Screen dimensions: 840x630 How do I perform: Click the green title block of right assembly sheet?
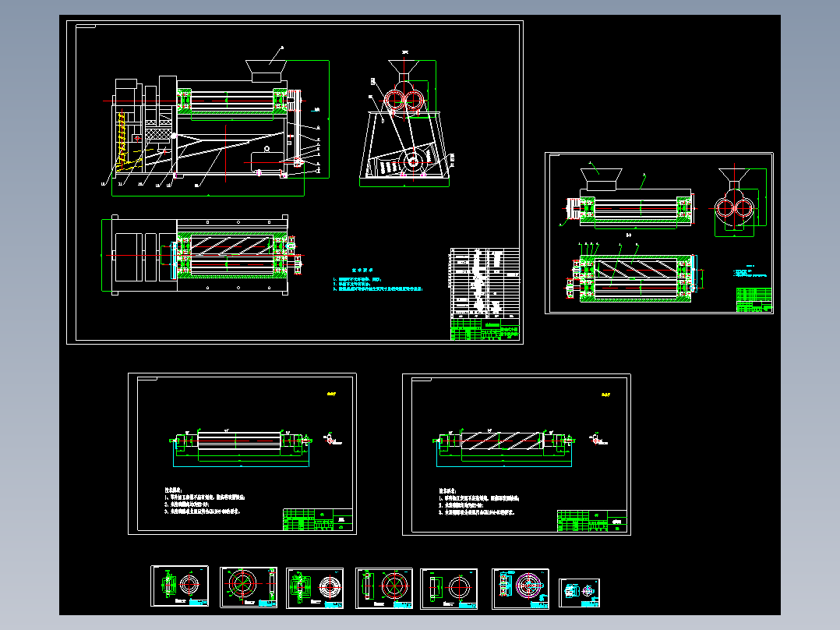[754, 299]
